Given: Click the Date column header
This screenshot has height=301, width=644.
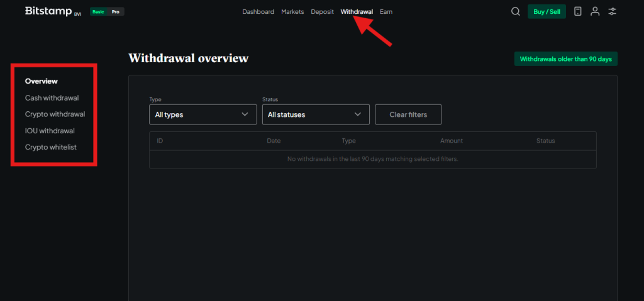Looking at the screenshot, I should [274, 141].
